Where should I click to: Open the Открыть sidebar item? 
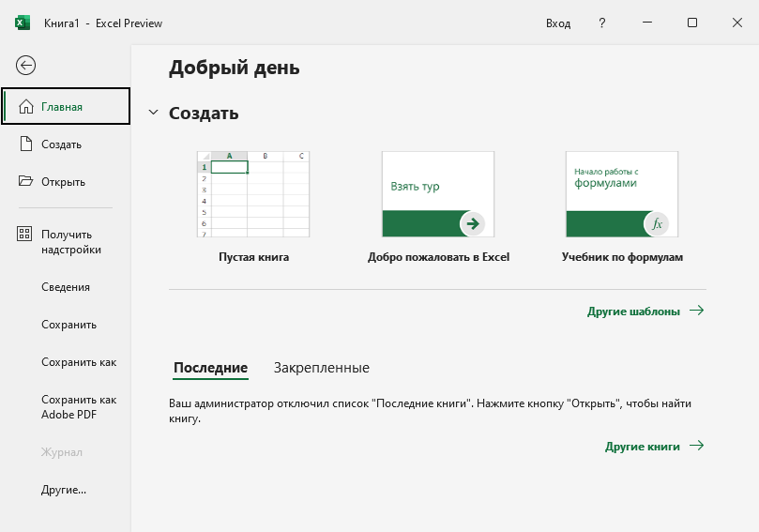click(x=66, y=182)
